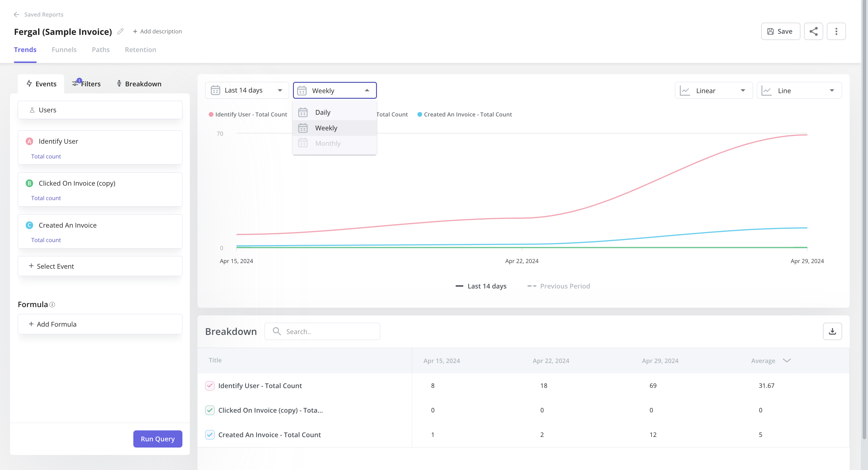Click the Save button

click(x=780, y=31)
